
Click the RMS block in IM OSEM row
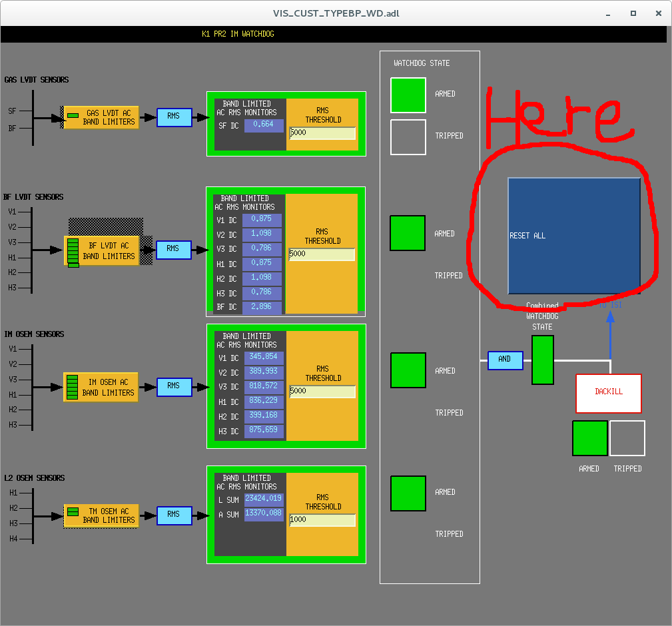174,387
